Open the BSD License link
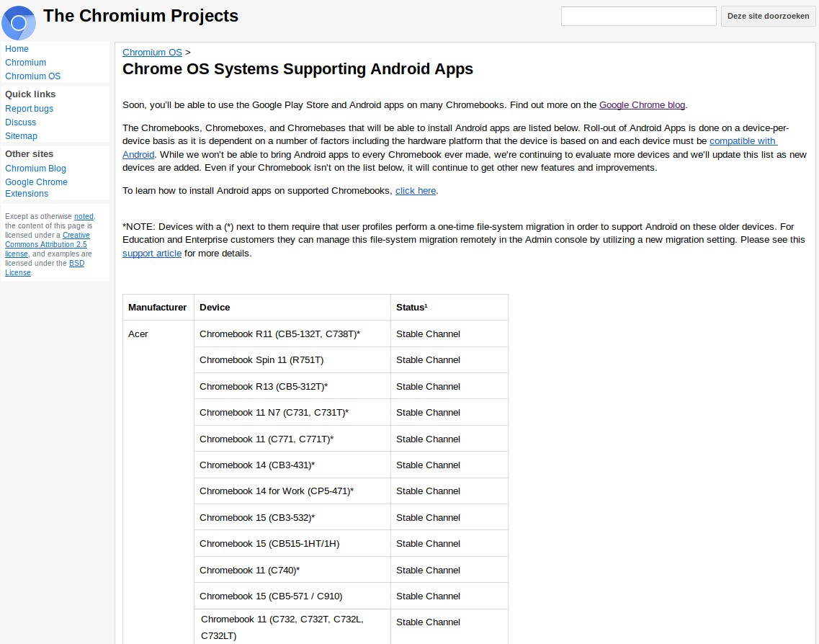The width and height of the screenshot is (819, 644). (x=76, y=264)
